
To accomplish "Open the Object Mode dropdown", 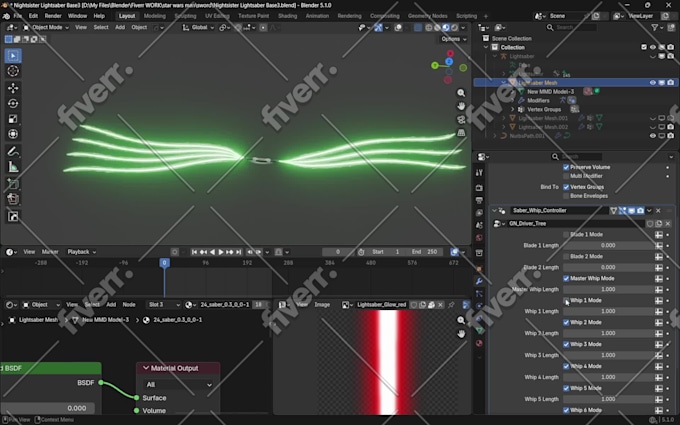I will point(46,27).
